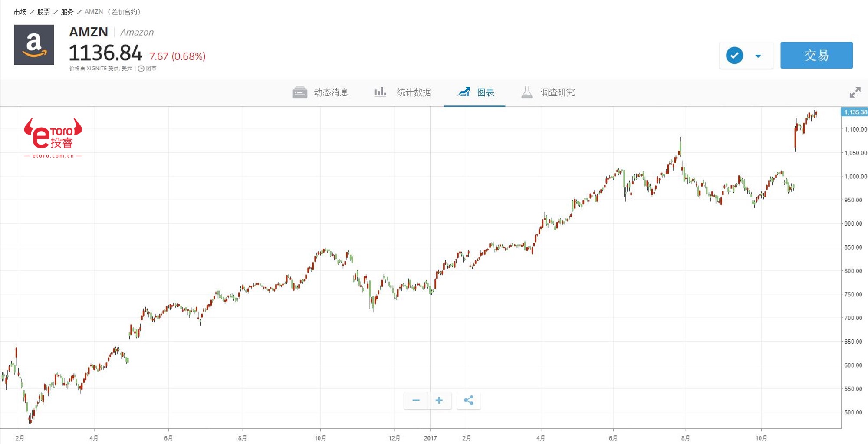Click the 2017 year axis label
868x444 pixels.
[430, 438]
